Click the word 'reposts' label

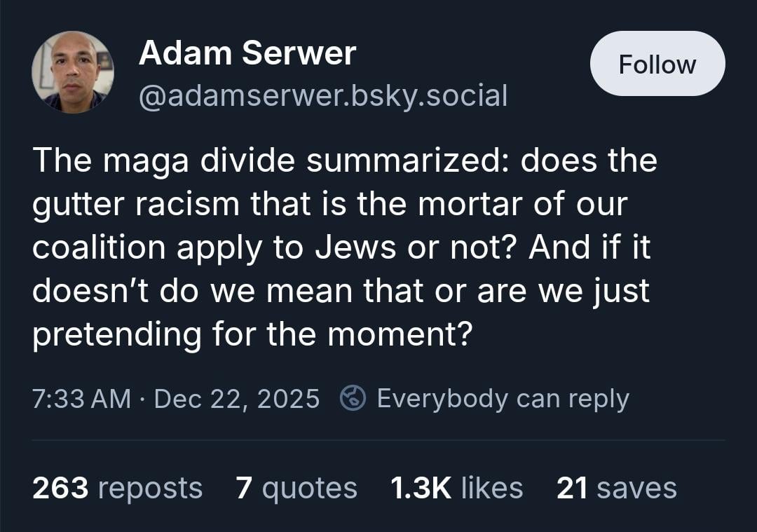click(x=150, y=488)
